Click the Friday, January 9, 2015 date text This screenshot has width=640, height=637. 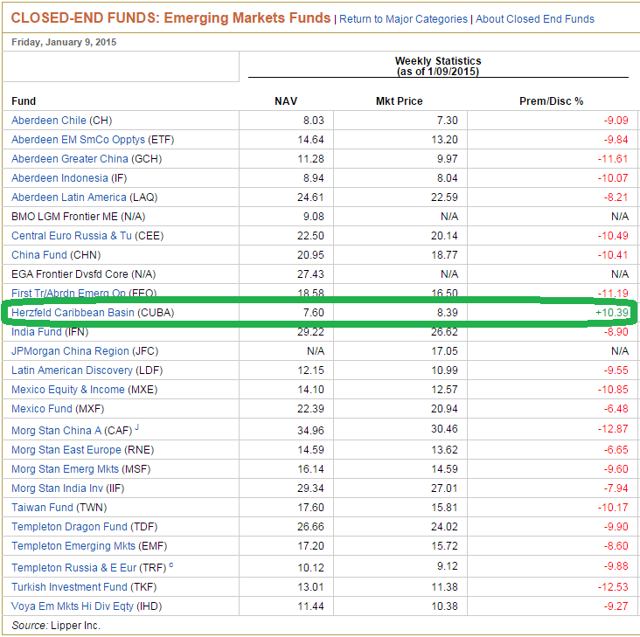[64, 42]
